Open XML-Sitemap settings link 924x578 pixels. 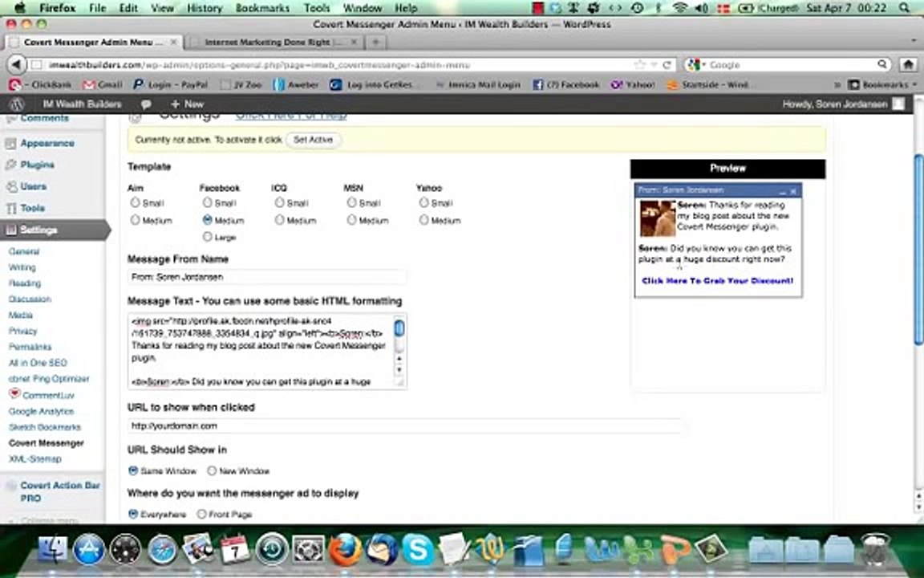pos(34,459)
